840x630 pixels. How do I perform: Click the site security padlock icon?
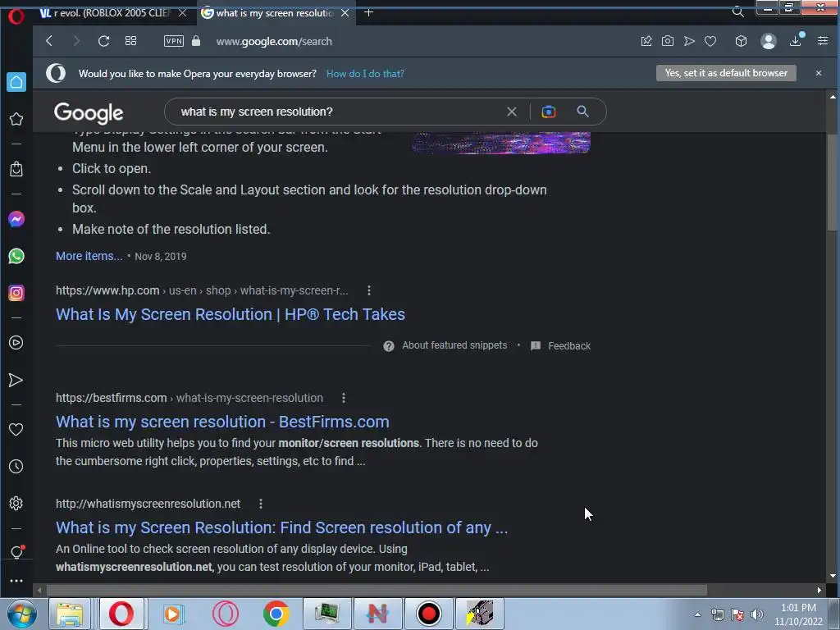click(196, 41)
